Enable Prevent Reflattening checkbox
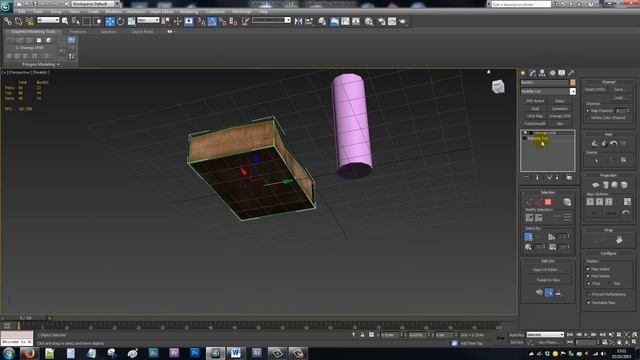This screenshot has height=360, width=640. pos(588,294)
